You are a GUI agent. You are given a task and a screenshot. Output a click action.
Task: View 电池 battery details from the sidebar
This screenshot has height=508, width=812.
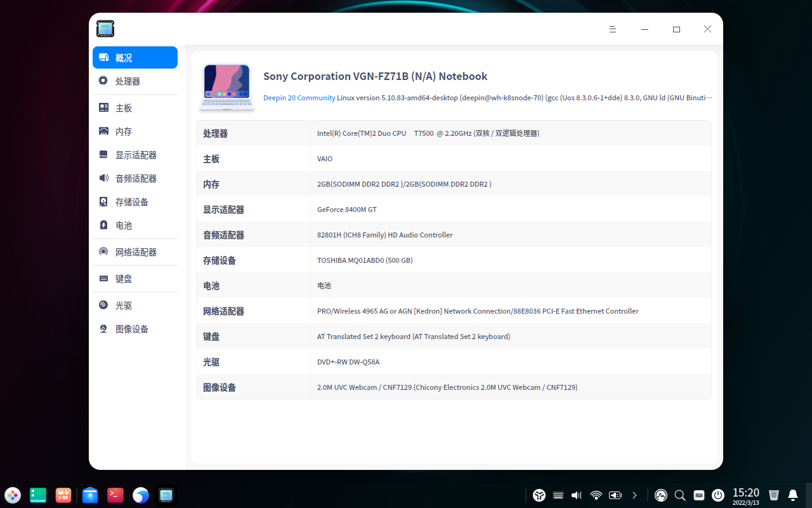123,225
